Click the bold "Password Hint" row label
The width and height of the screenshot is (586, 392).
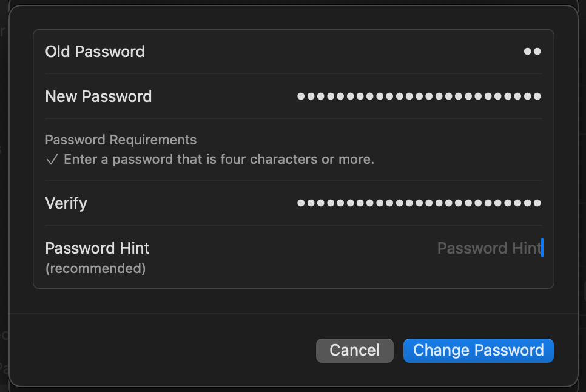pos(98,248)
